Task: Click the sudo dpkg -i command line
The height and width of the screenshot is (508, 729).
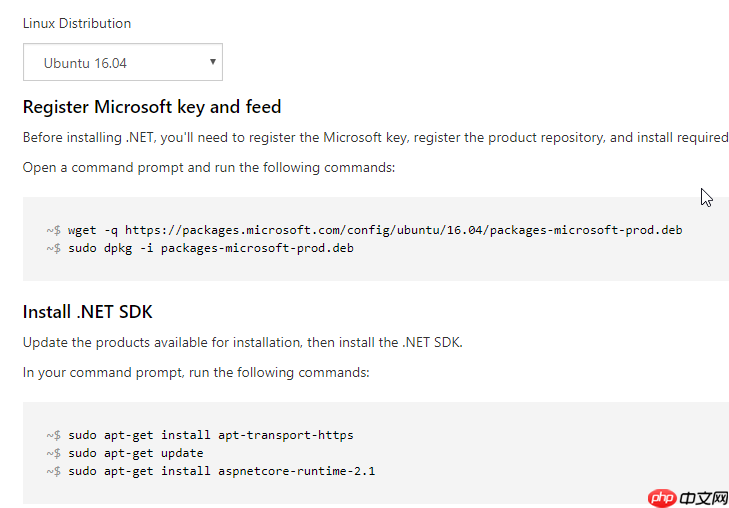Action: pyautogui.click(x=200, y=248)
